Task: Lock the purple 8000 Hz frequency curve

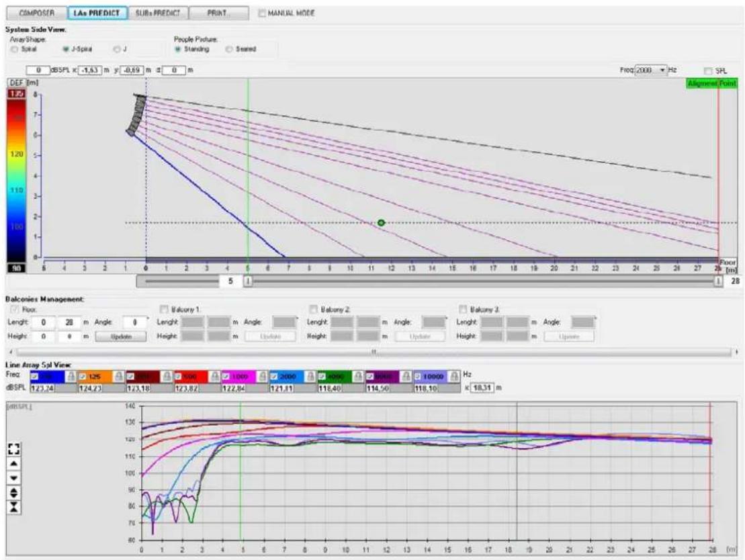Action: [x=406, y=377]
